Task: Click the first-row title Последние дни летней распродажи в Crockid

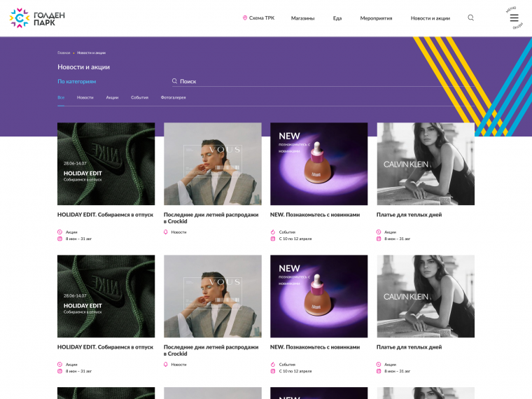Action: coord(211,218)
